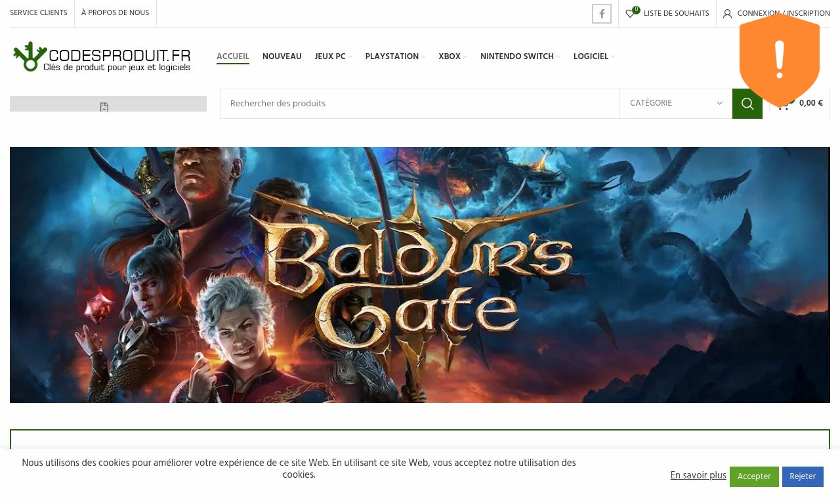Open the À propos de nous link

[115, 13]
